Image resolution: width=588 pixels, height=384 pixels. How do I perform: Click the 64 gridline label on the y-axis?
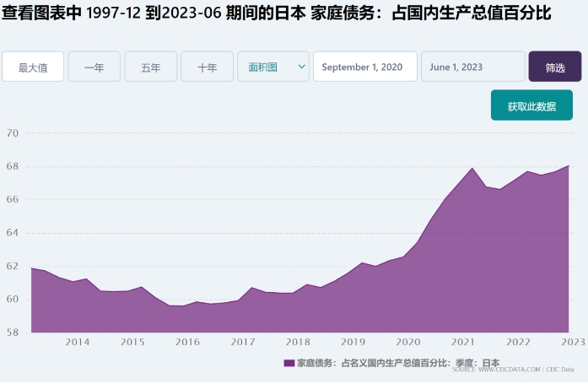[x=12, y=233]
